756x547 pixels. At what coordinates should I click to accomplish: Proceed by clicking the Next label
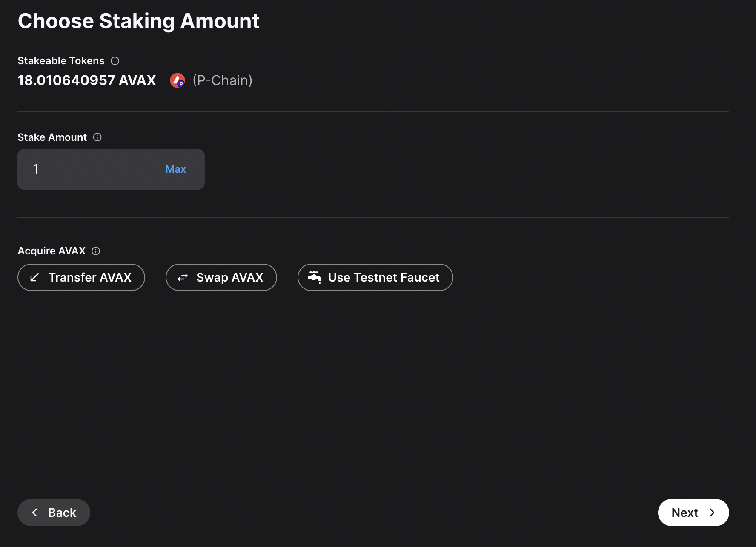pos(684,513)
